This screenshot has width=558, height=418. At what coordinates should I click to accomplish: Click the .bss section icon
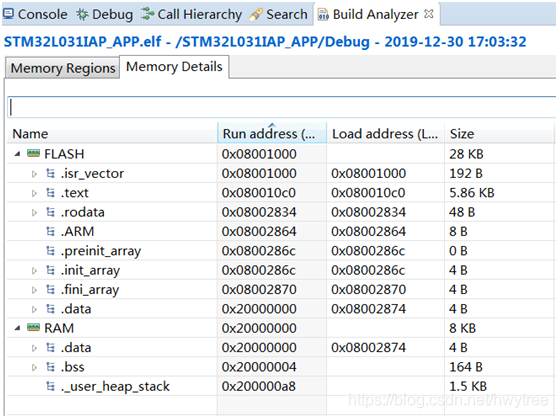[x=51, y=366]
